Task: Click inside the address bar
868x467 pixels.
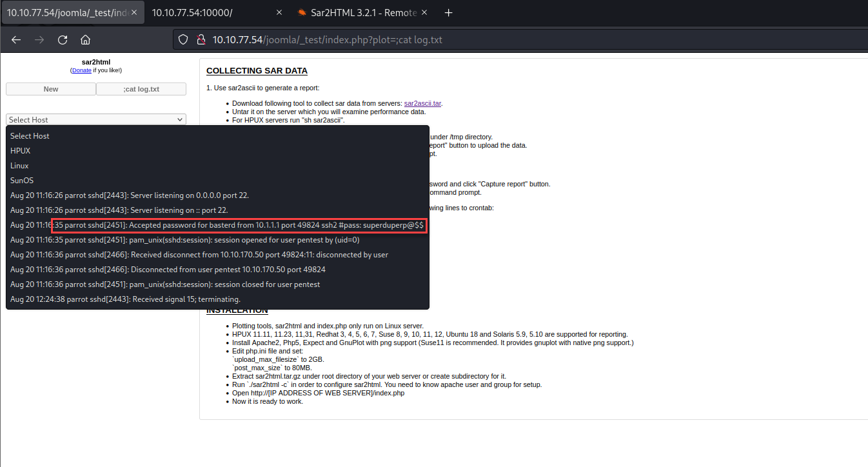Action: point(387,39)
